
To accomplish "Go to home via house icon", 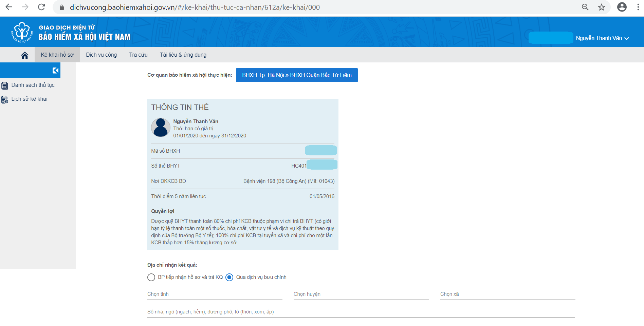I will (25, 55).
